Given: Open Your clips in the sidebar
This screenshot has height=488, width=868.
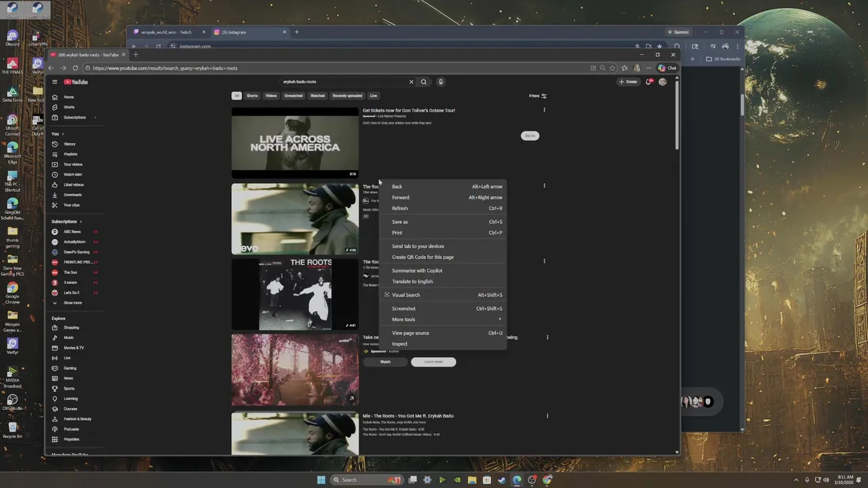Looking at the screenshot, I should 71,205.
